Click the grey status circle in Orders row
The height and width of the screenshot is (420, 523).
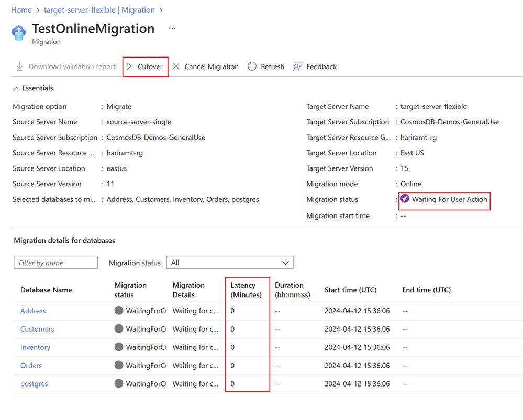click(119, 365)
